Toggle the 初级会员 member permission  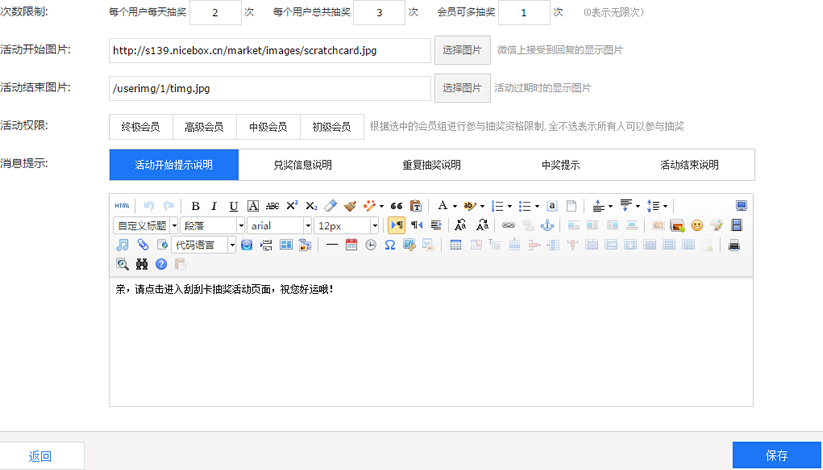pyautogui.click(x=332, y=127)
